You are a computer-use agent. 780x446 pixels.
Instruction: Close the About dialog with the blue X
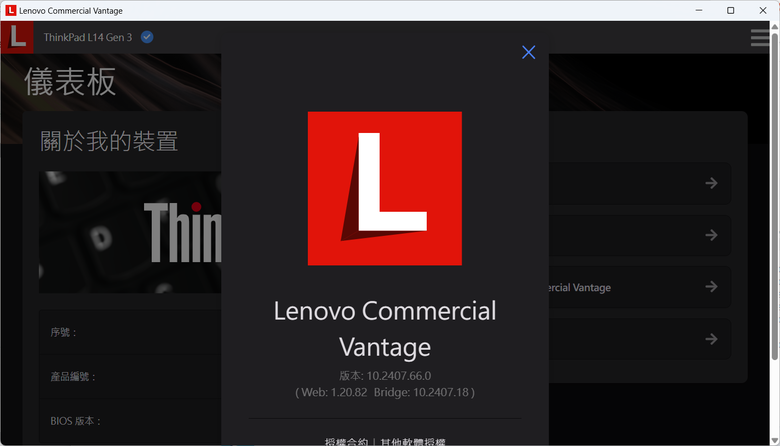click(x=528, y=52)
